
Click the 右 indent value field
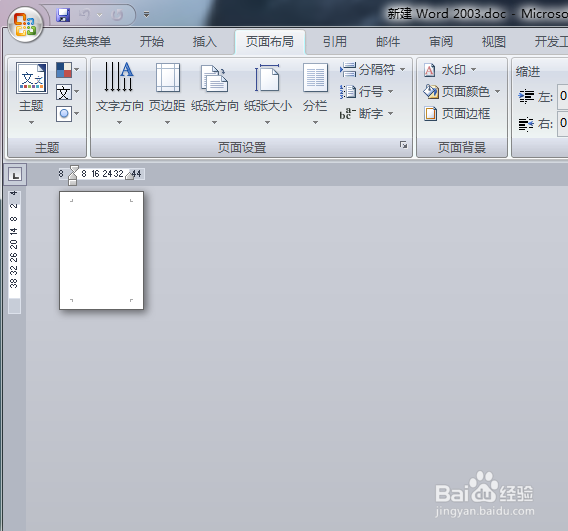pos(563,124)
